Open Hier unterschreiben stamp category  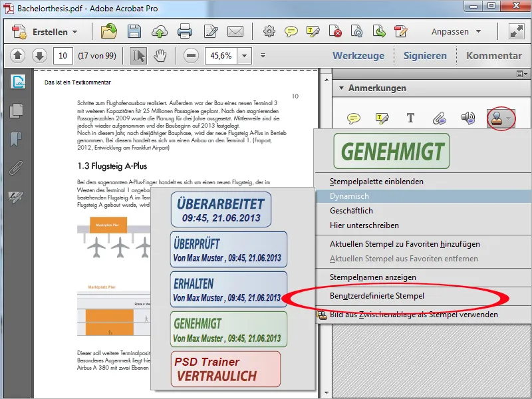(x=424, y=225)
